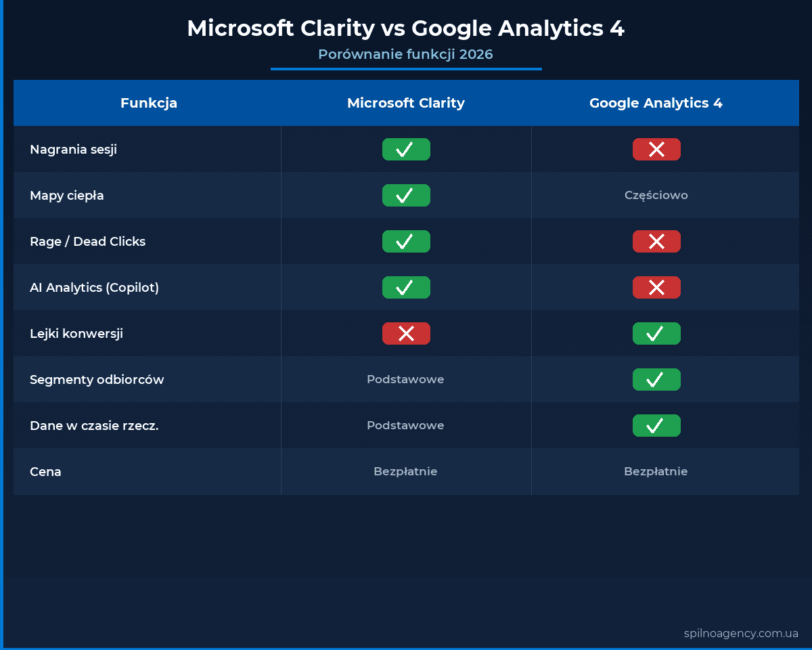Viewport: 812px width, 650px height.
Task: Select the 'Lejki konwersji' row label
Action: click(76, 334)
